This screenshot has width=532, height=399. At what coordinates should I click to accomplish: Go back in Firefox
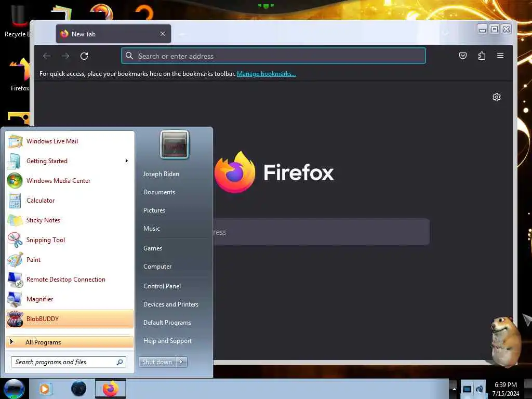click(47, 56)
